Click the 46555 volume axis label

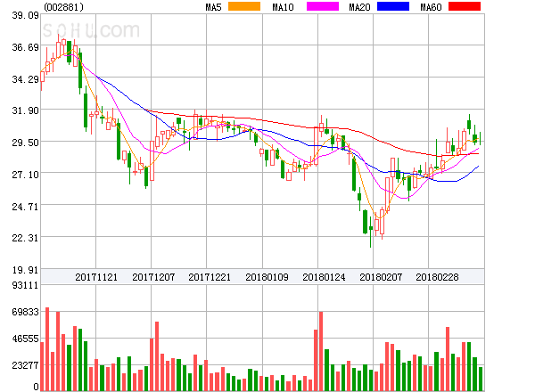click(x=25, y=339)
